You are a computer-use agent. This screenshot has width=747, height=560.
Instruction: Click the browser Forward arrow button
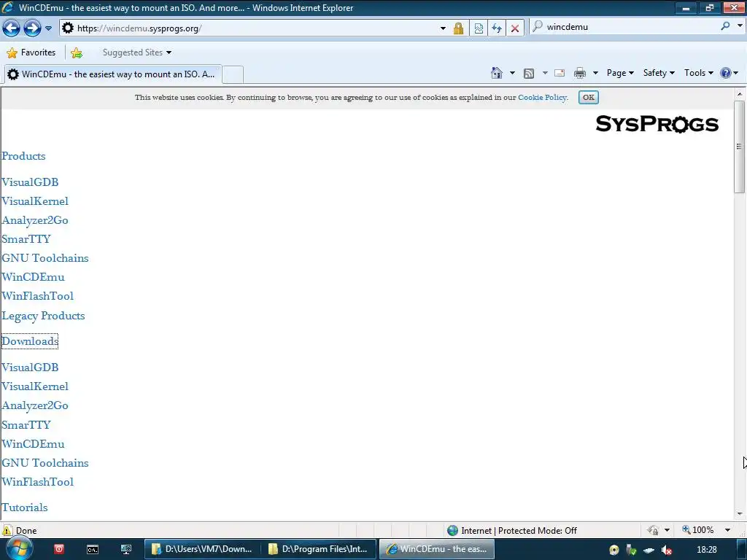tap(32, 28)
